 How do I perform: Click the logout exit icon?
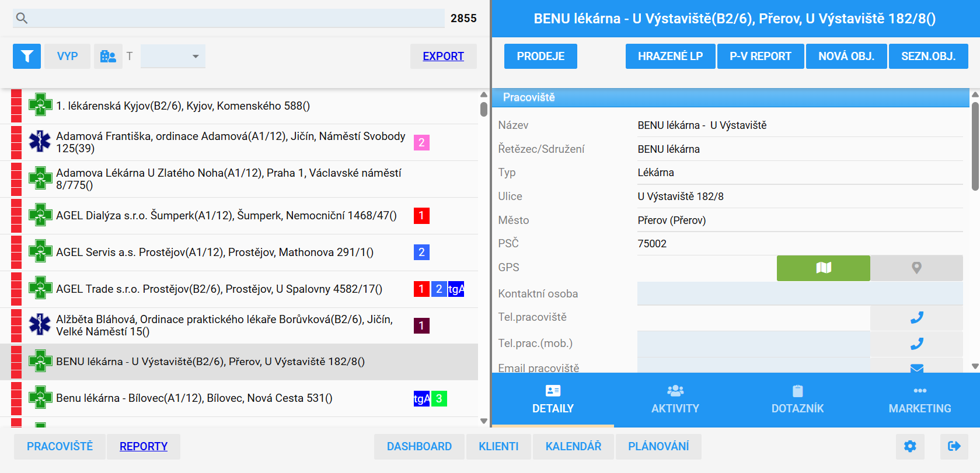tap(954, 446)
